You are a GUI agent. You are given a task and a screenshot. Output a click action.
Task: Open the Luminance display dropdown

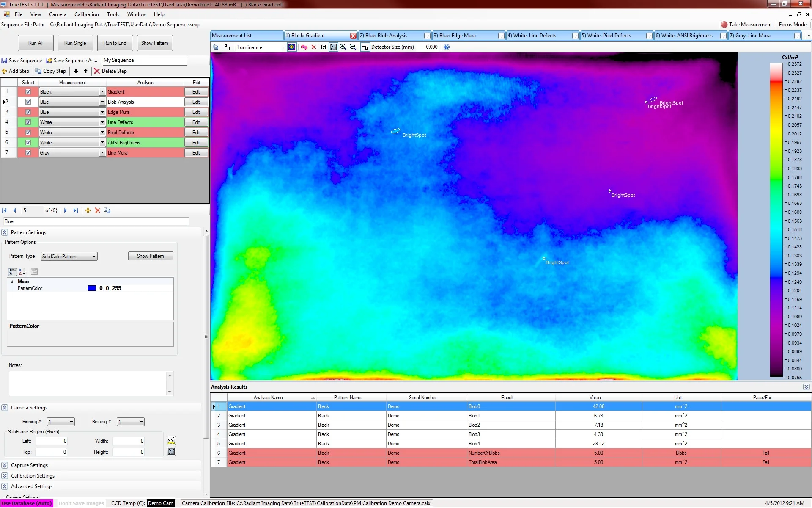pos(283,47)
